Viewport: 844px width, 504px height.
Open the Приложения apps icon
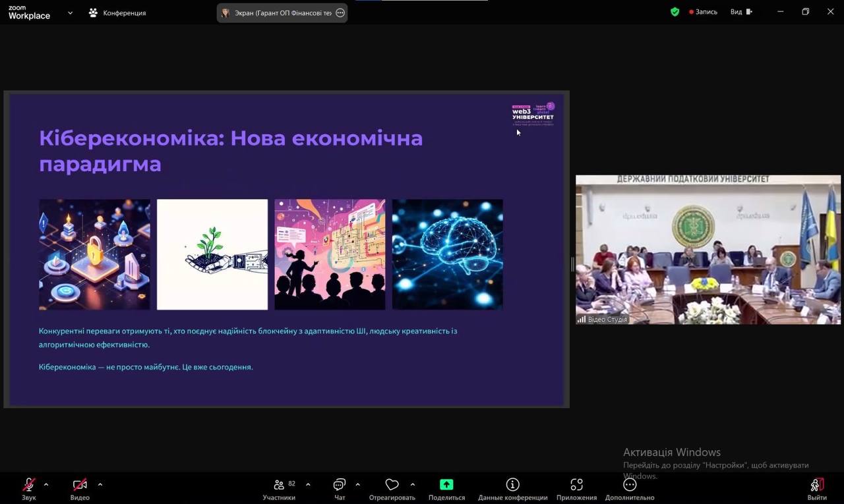pyautogui.click(x=576, y=486)
